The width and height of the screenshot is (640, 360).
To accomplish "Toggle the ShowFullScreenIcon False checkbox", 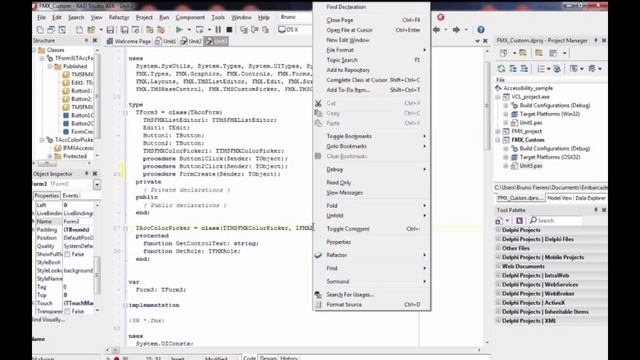I will pyautogui.click(x=67, y=254).
